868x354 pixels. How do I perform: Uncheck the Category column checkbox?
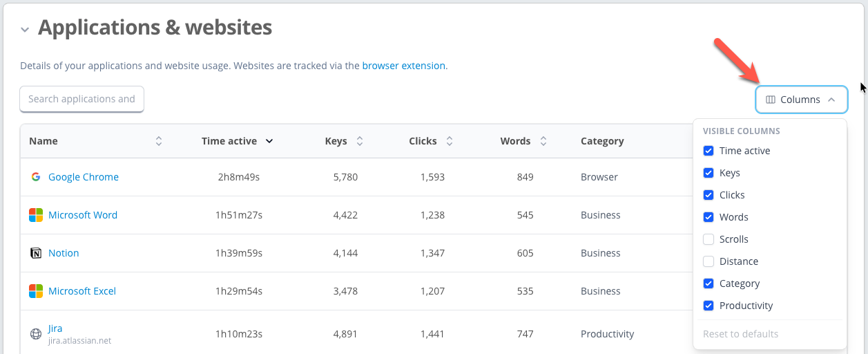coord(708,283)
